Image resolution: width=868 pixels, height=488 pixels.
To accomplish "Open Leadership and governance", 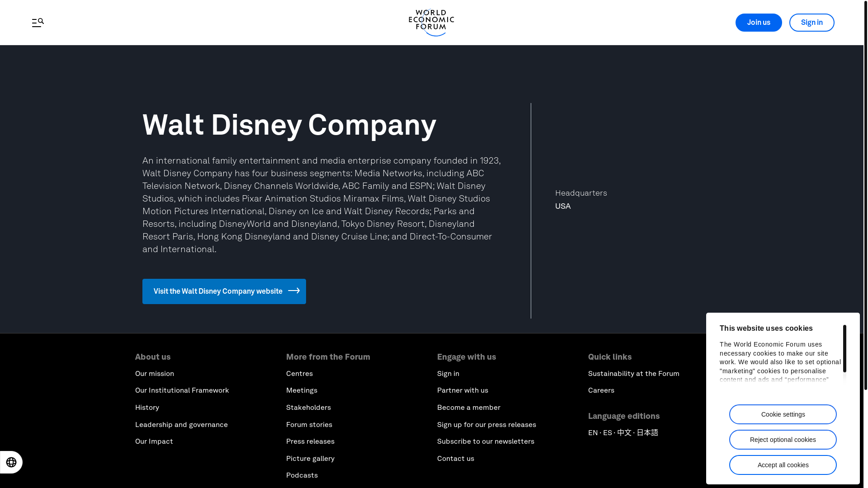I will (182, 425).
